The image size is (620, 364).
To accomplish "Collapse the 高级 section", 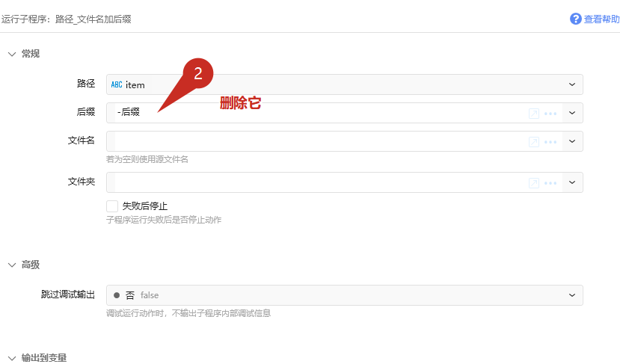I will click(x=12, y=265).
